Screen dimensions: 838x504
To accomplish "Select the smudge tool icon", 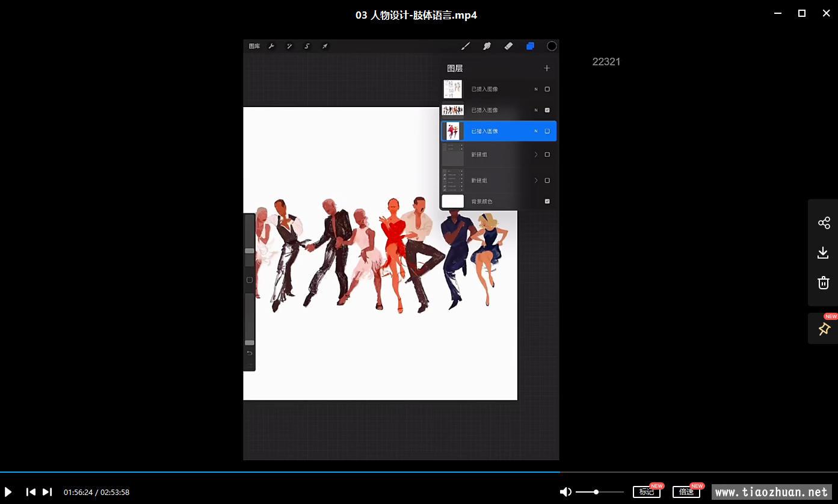I will [x=487, y=46].
